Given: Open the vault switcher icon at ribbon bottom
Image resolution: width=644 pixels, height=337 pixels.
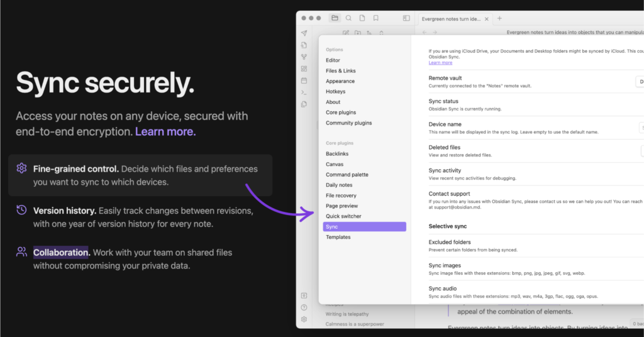Looking at the screenshot, I should [304, 296].
